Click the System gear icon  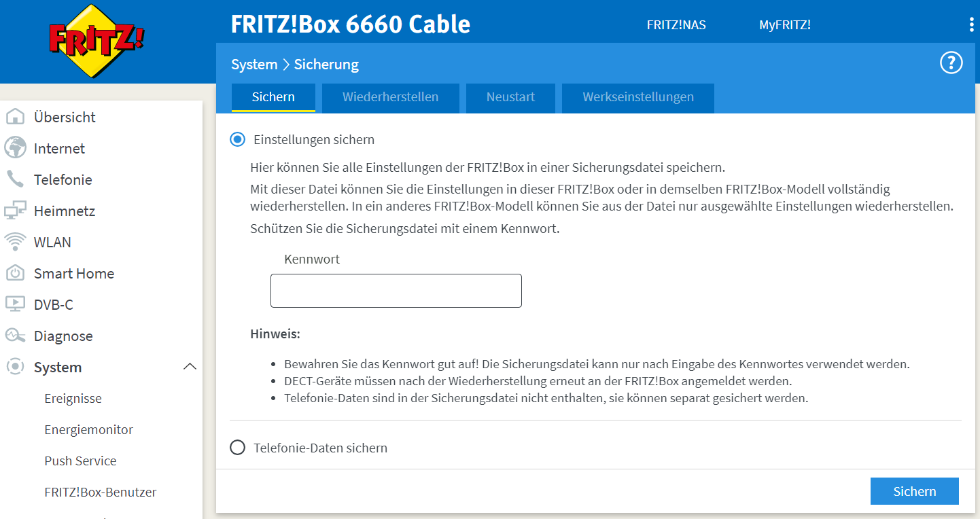[15, 367]
